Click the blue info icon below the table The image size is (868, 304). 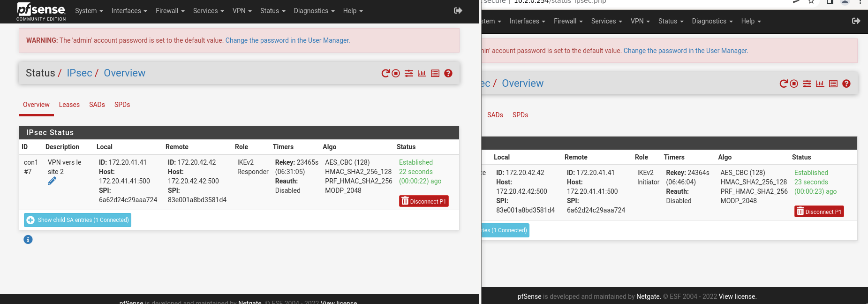(28, 240)
